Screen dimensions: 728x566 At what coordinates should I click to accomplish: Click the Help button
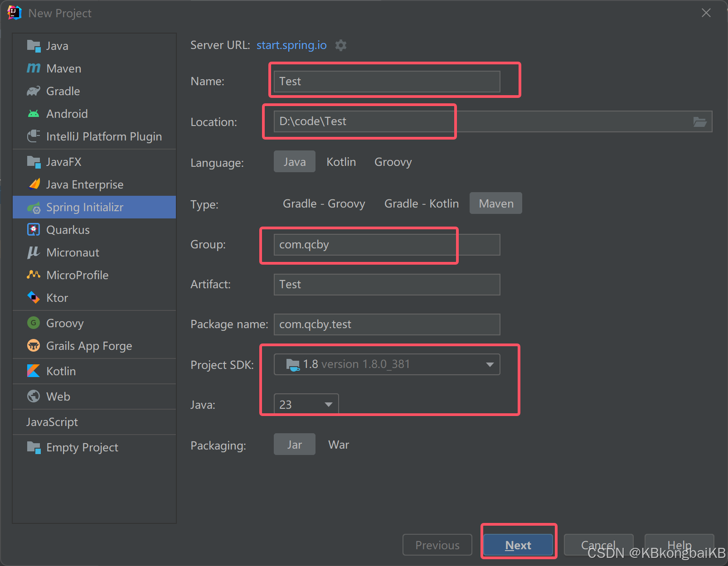[679, 545]
